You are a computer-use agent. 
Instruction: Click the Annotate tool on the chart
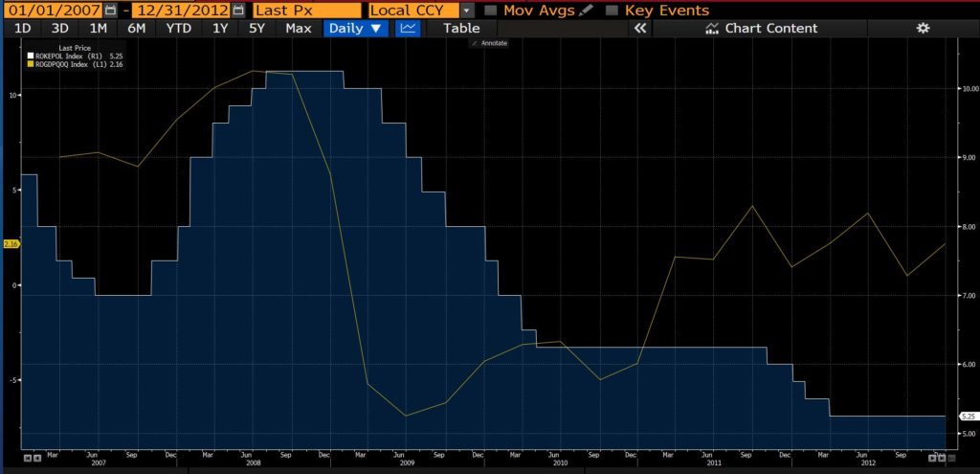pos(493,44)
